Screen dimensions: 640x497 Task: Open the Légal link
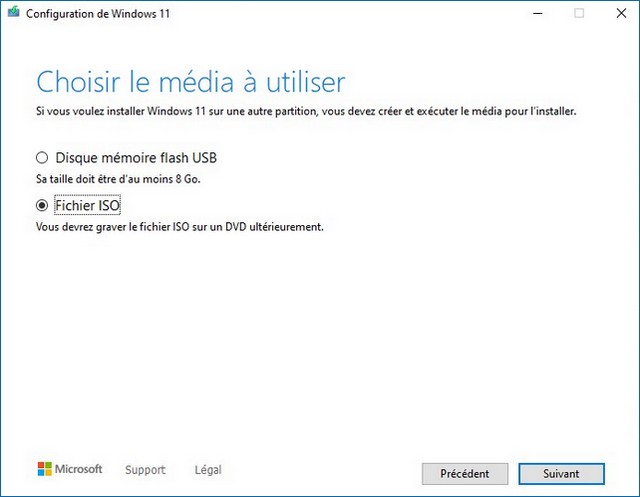(x=208, y=470)
